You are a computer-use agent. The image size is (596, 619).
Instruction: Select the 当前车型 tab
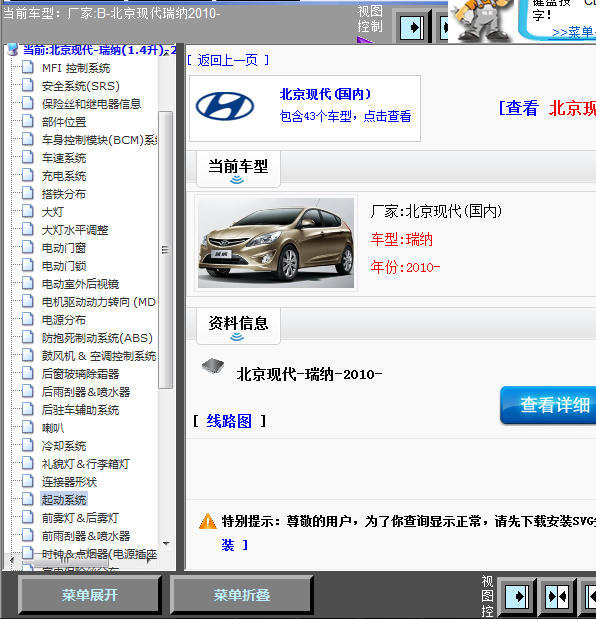pyautogui.click(x=238, y=169)
